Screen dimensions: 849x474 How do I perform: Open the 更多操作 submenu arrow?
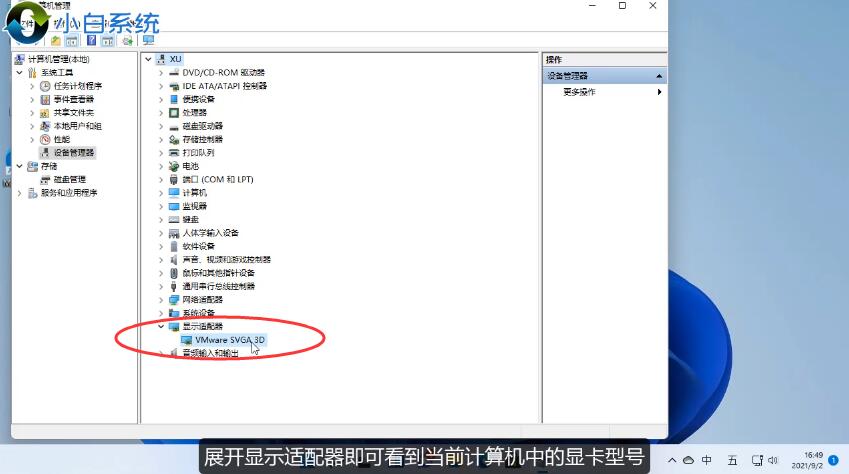point(659,92)
